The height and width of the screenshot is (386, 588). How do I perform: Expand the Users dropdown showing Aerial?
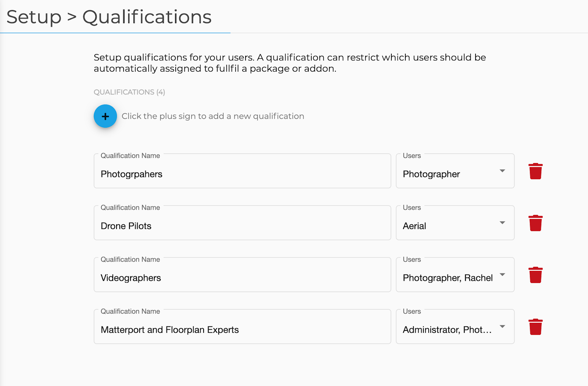click(x=455, y=223)
